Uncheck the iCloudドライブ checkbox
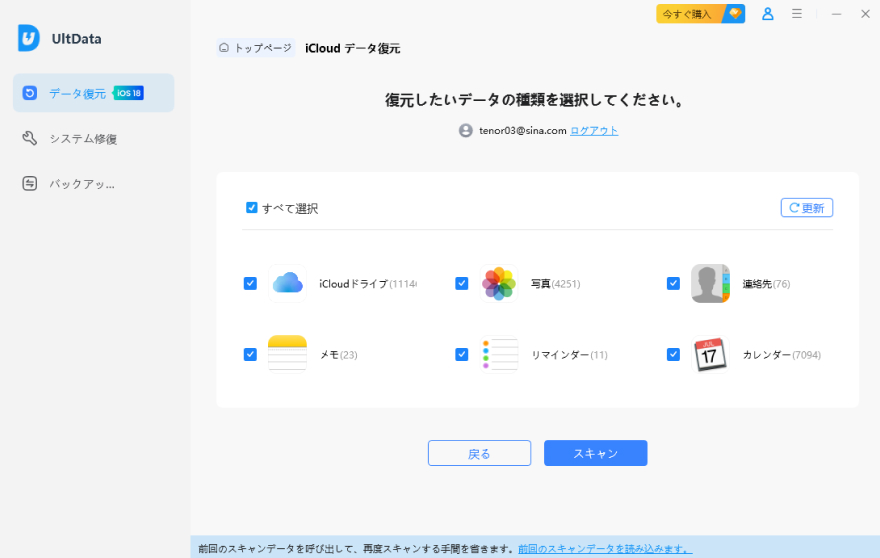The height and width of the screenshot is (558, 880). (250, 283)
